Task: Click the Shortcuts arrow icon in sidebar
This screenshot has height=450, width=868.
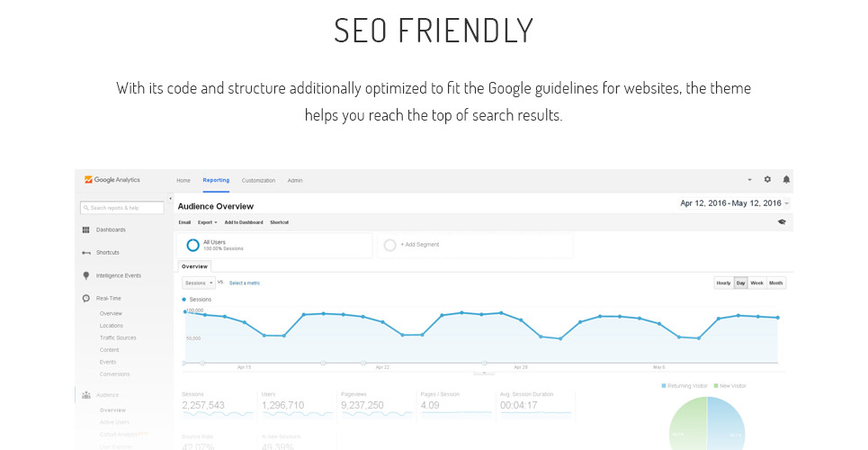Action: (x=86, y=252)
